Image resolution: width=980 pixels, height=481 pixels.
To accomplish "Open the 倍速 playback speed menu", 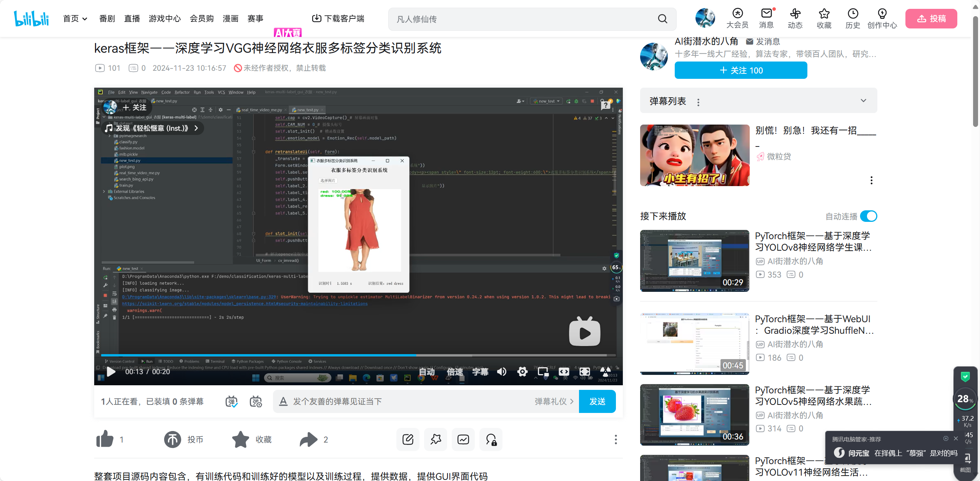I will point(455,371).
